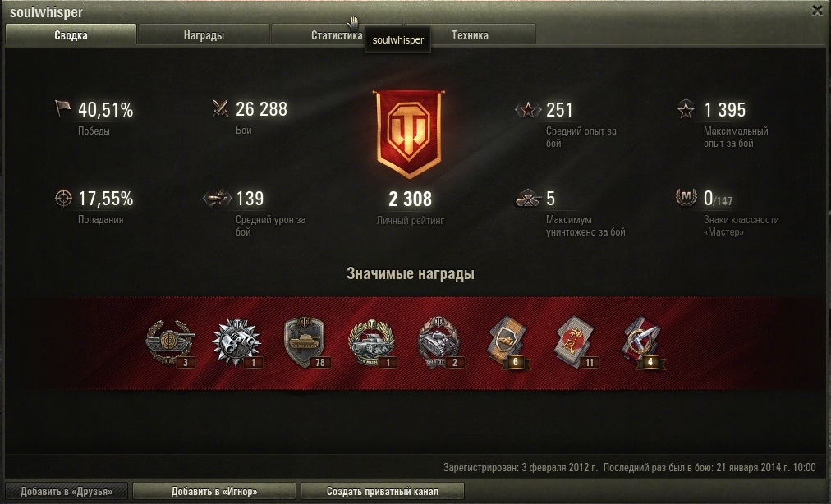The width and height of the screenshot is (831, 504).
Task: Click Создать приватный канал button
Action: (382, 492)
